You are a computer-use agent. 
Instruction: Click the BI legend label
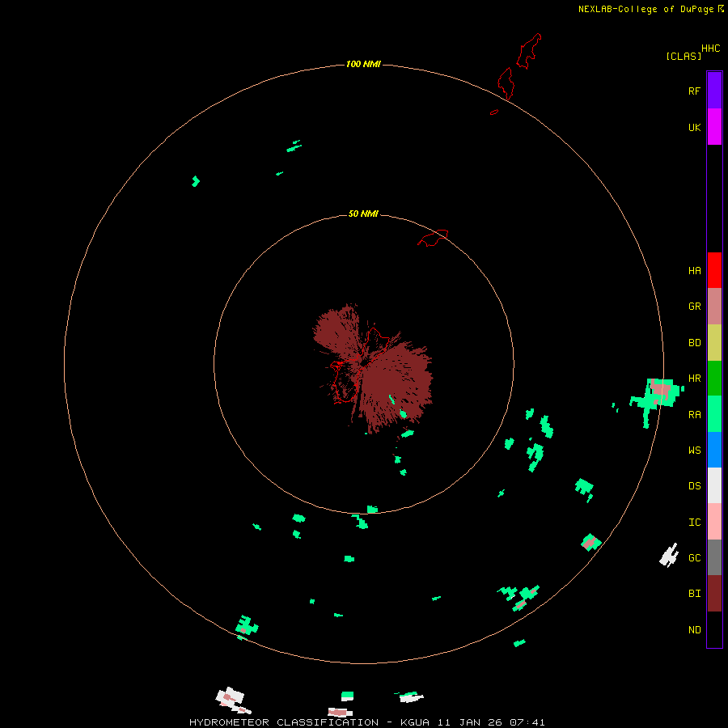695,594
